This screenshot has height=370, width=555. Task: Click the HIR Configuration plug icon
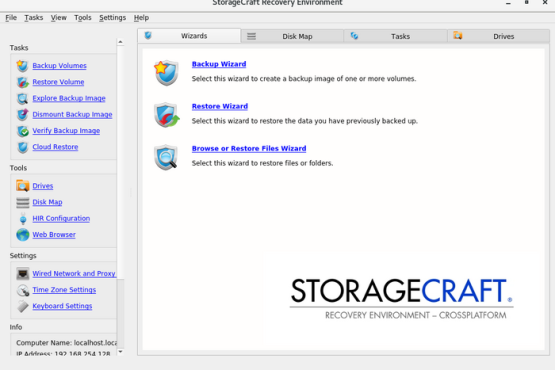(x=23, y=219)
